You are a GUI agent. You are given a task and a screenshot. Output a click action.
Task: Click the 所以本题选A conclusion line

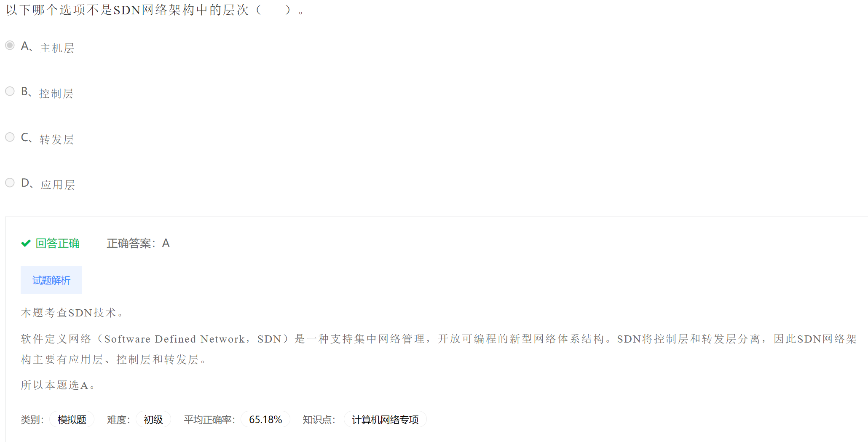pos(58,385)
